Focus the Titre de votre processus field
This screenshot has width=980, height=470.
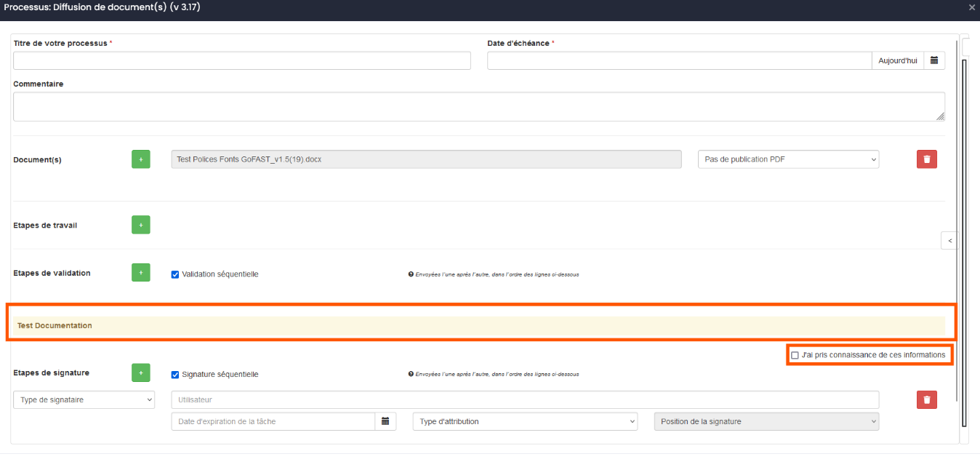coord(242,60)
